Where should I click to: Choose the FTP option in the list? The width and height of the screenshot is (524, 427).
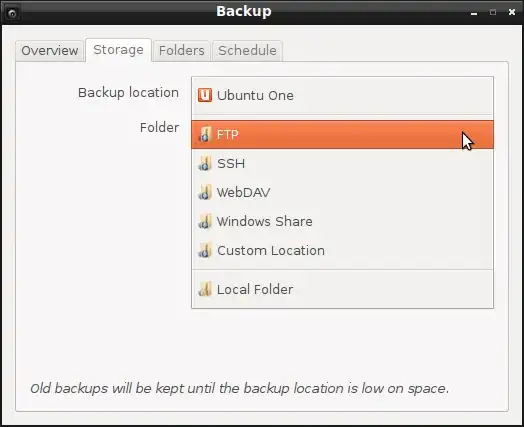click(342, 135)
